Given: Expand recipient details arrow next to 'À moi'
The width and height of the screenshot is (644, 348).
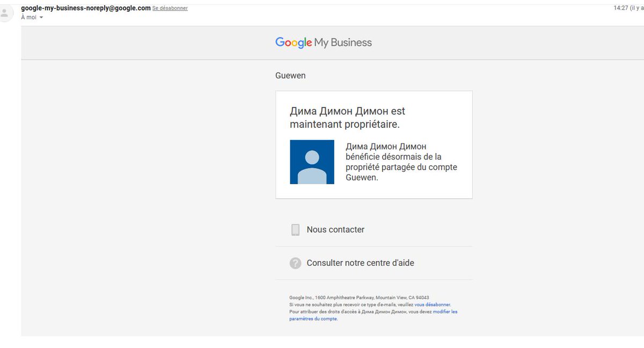Looking at the screenshot, I should (41, 18).
